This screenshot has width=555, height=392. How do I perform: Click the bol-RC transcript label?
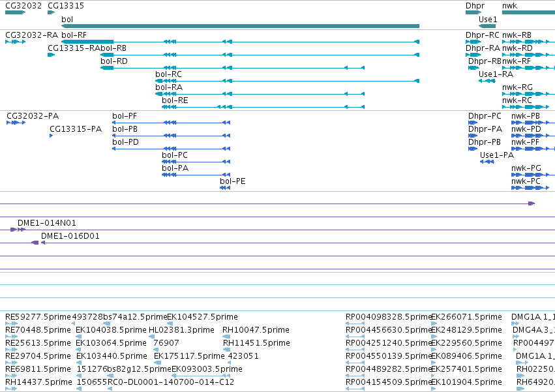(168, 74)
